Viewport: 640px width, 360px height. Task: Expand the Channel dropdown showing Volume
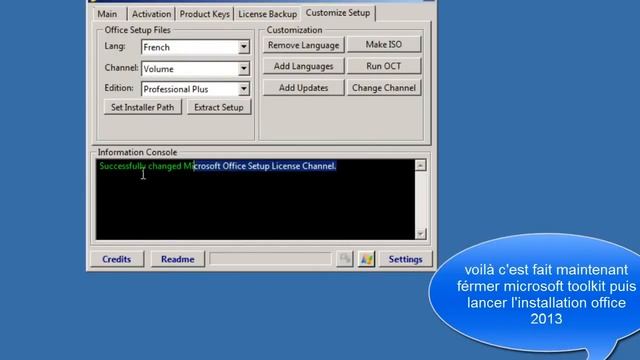tap(196, 69)
